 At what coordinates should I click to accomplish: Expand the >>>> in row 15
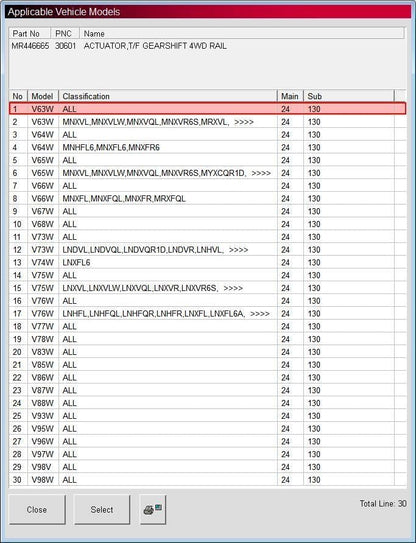pos(233,288)
